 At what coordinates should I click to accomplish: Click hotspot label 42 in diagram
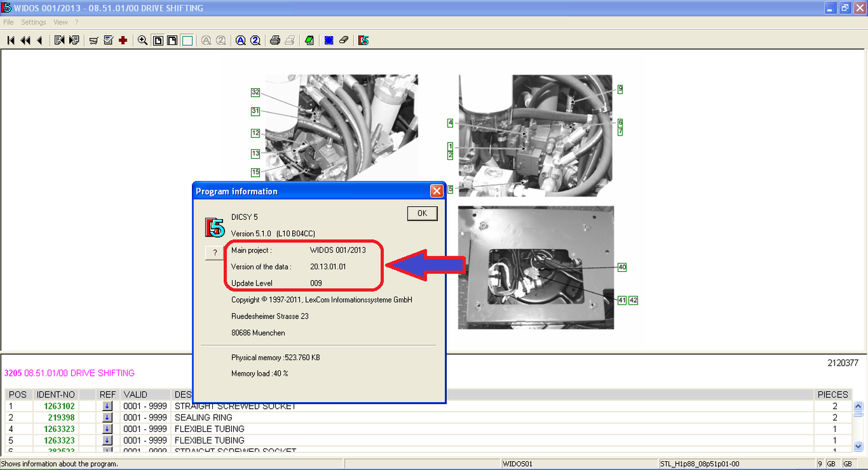click(x=633, y=300)
